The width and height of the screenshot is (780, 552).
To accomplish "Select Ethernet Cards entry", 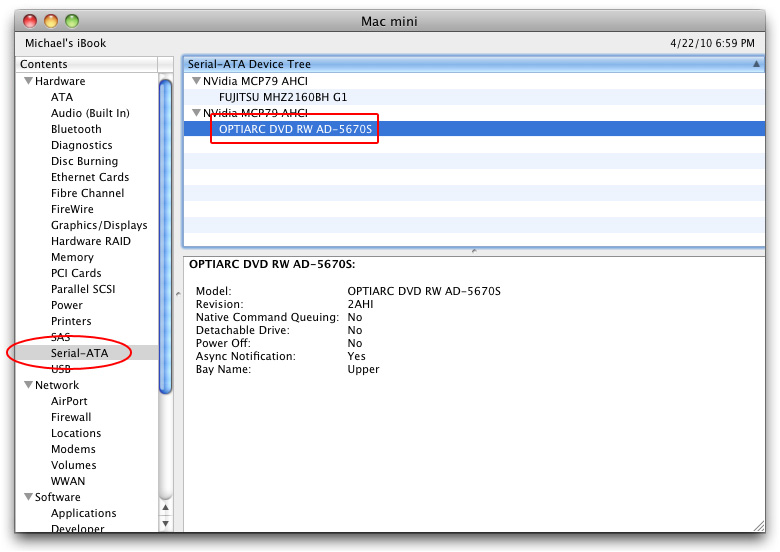I will pos(90,177).
